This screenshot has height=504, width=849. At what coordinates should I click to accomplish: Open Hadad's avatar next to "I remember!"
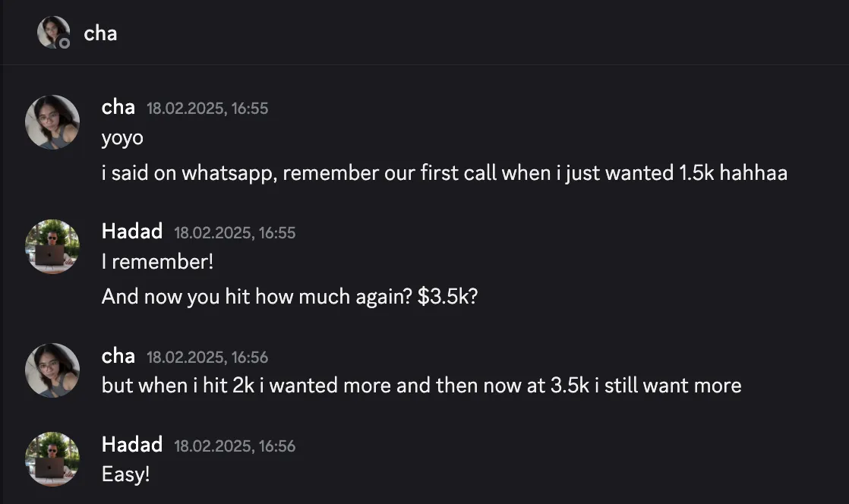52,247
